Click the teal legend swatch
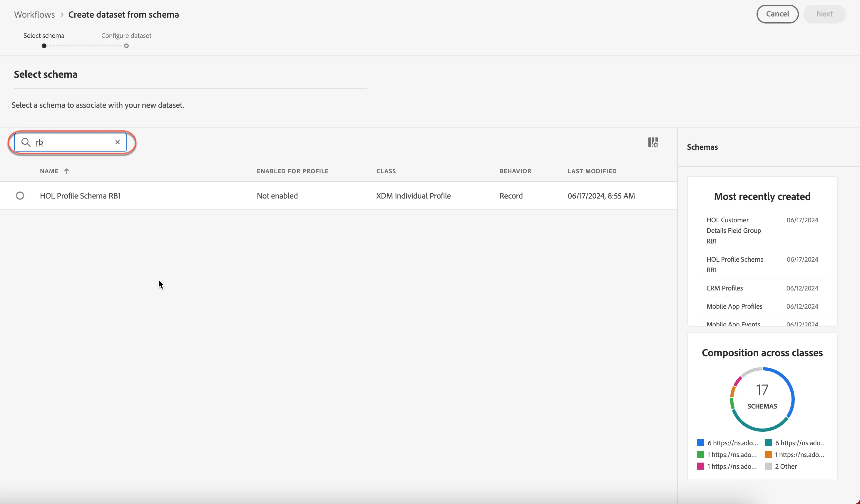 coord(768,443)
